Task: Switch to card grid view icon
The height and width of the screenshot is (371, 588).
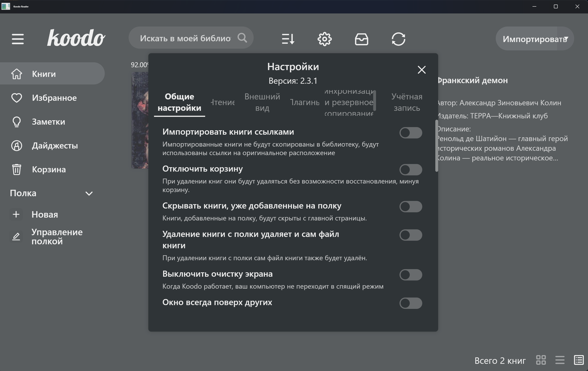Action: 541,360
